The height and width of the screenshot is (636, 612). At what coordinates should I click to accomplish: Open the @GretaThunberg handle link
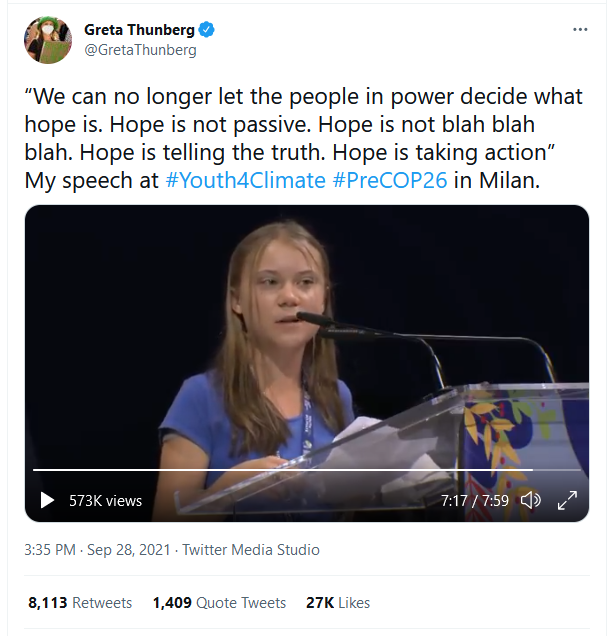coord(140,50)
